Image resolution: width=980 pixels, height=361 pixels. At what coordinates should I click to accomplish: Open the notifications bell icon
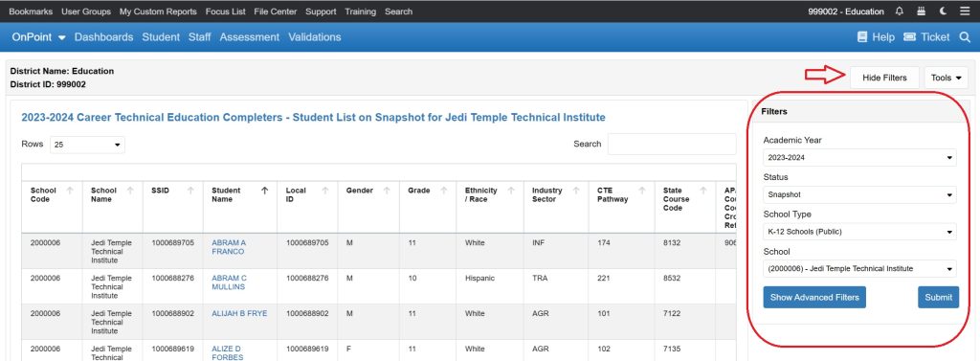click(900, 11)
